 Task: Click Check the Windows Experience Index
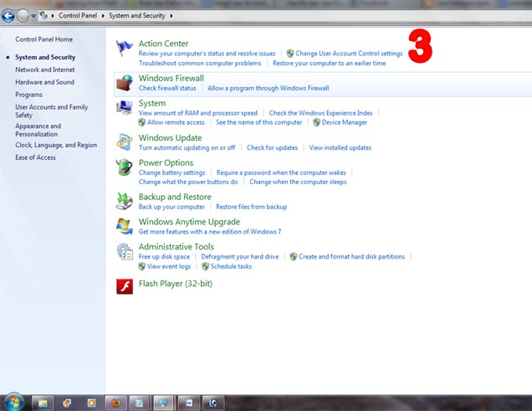pos(320,113)
